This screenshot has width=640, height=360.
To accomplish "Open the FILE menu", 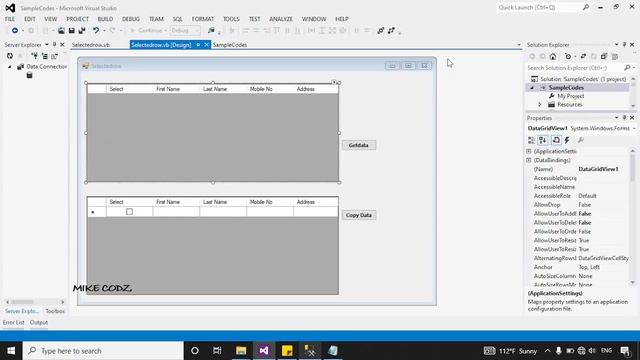I will click(x=10, y=19).
